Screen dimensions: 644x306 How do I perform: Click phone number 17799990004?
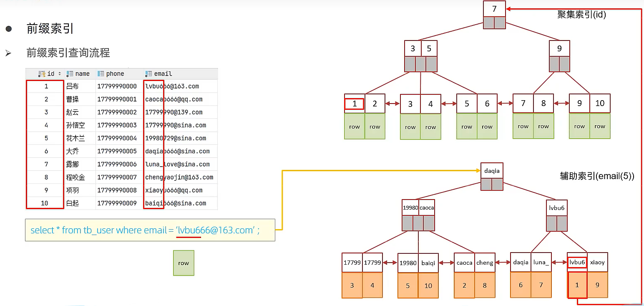point(117,138)
